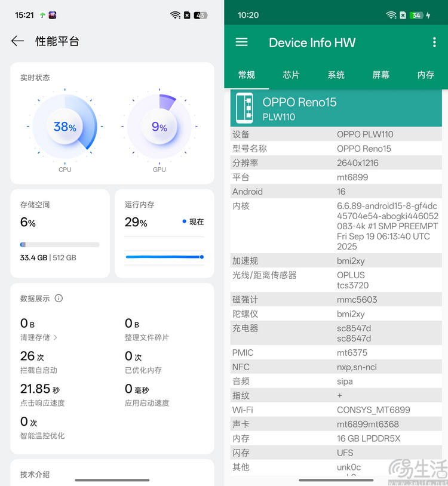Tap the 音频 value sipa

[345, 381]
